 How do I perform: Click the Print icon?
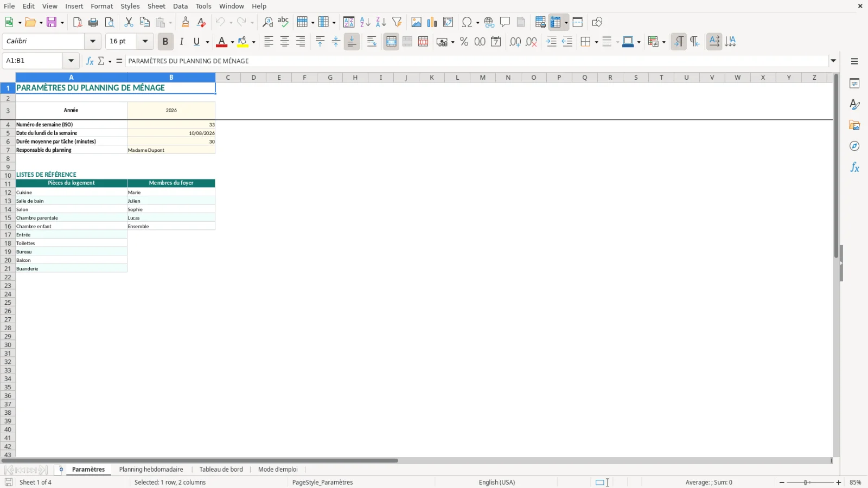(93, 22)
